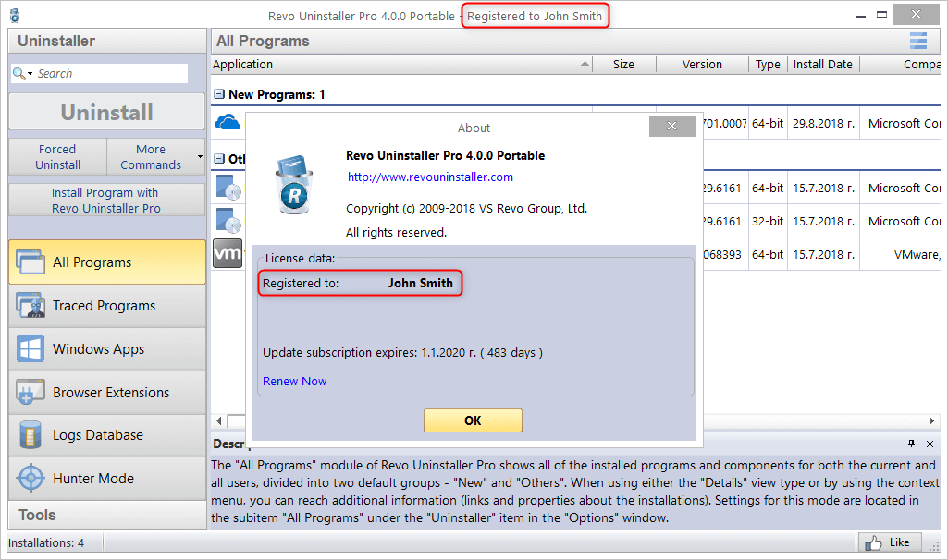Switch to Hunter Mode
The height and width of the screenshot is (560, 948).
coord(107,479)
